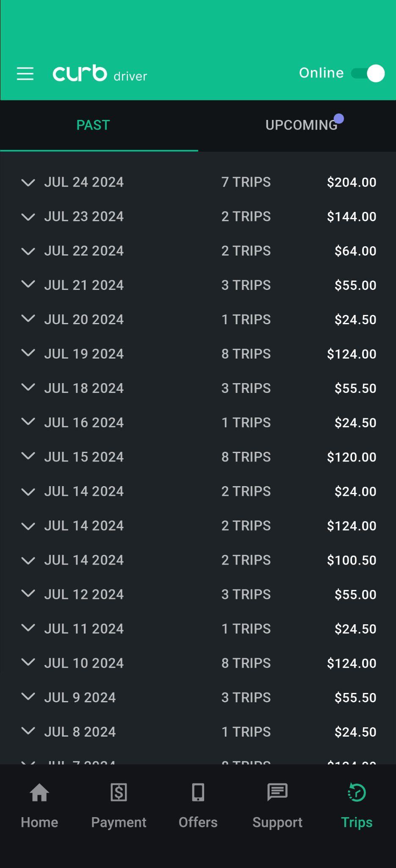396x868 pixels.
Task: Select the Trips clock icon
Action: (x=357, y=793)
